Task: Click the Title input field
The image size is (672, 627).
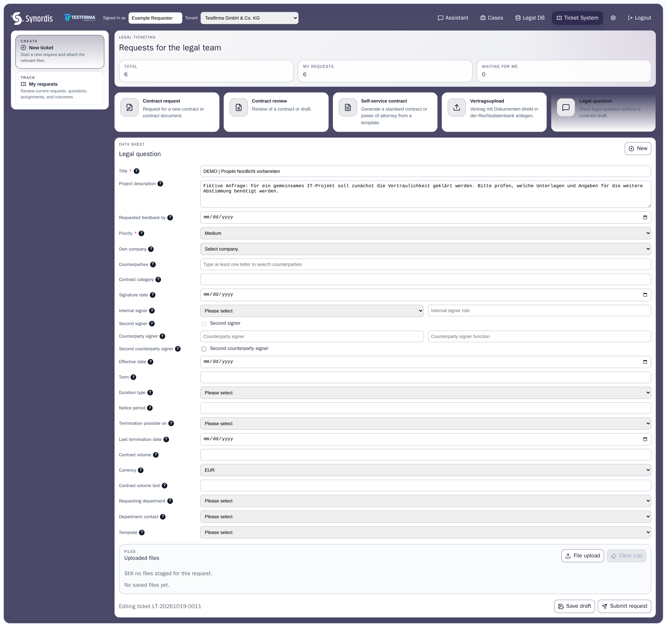Action: click(425, 171)
